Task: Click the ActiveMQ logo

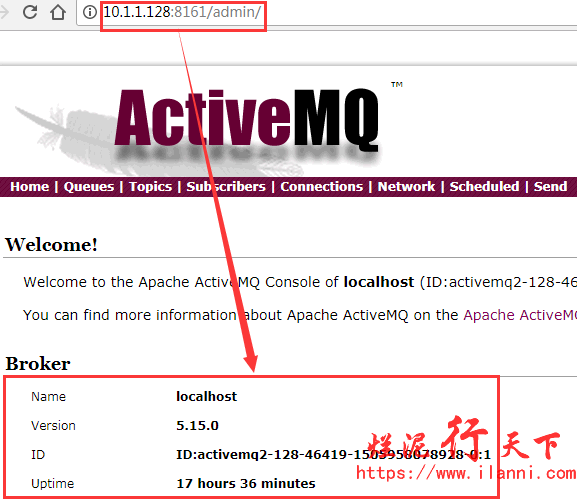Action: click(247, 119)
